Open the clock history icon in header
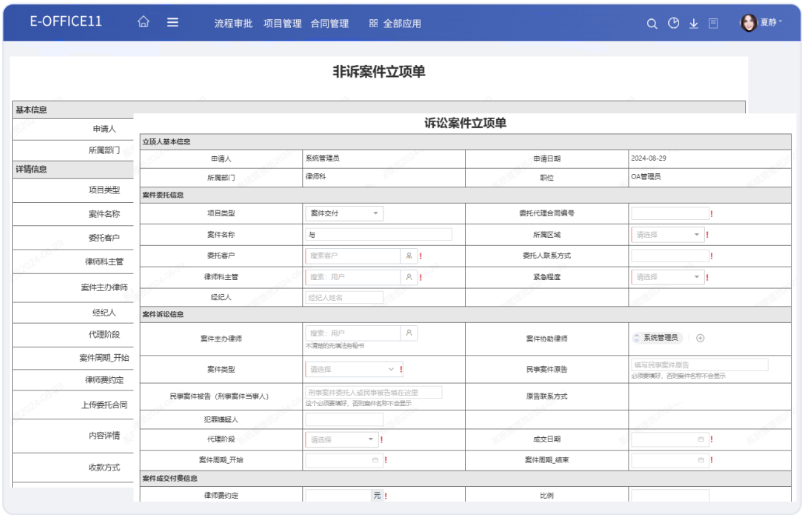 pyautogui.click(x=673, y=23)
